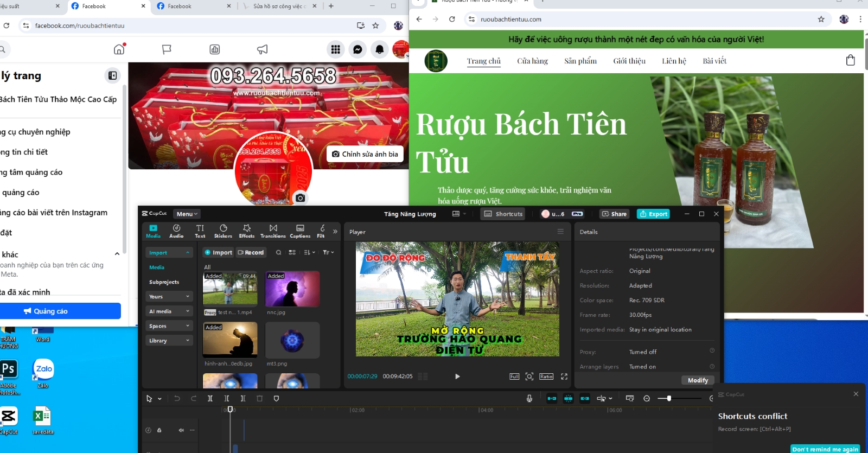
Task: Click the Modify button in Details panel
Action: 698,380
